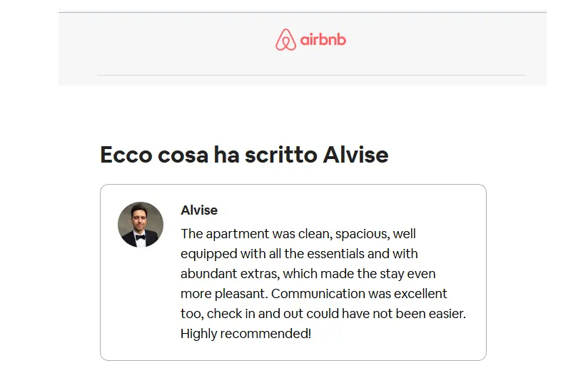
Task: Click the word Ecco in the heading
Action: pos(126,155)
